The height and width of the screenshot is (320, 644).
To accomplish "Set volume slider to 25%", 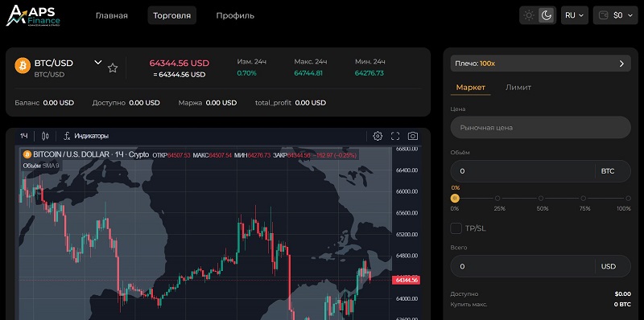I will tap(497, 199).
